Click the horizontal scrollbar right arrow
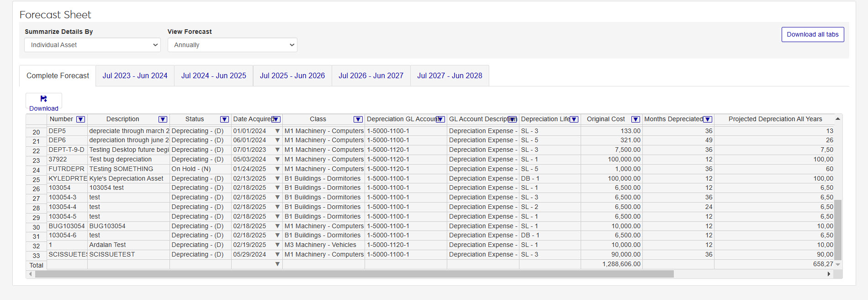 coord(829,274)
